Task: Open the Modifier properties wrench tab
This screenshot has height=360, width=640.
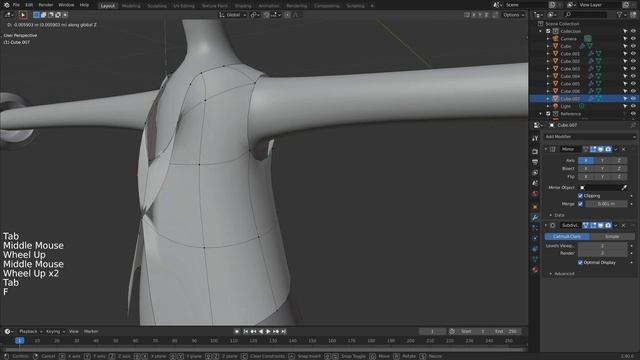Action: point(535,218)
